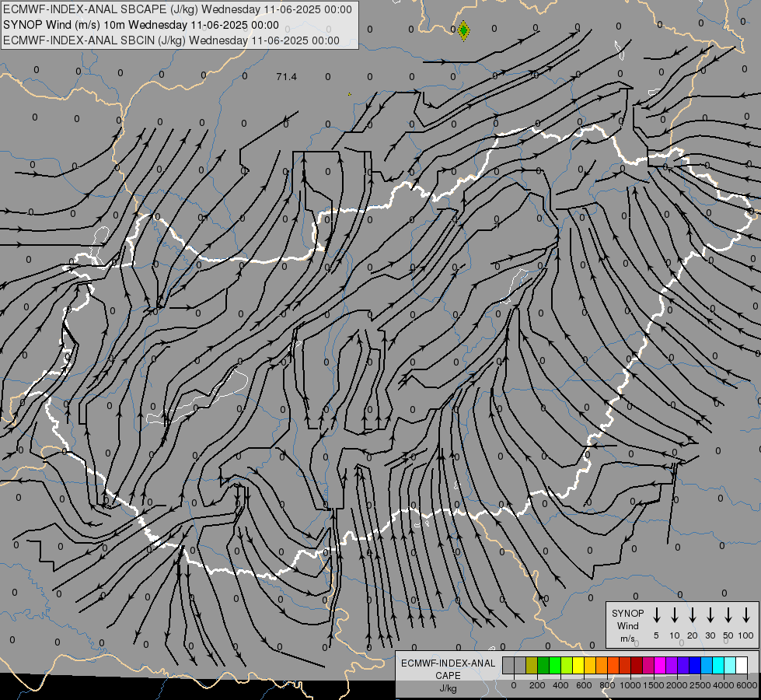Click the SBCAPE title line in the header
The width and height of the screenshot is (761, 700).
pyautogui.click(x=177, y=9)
